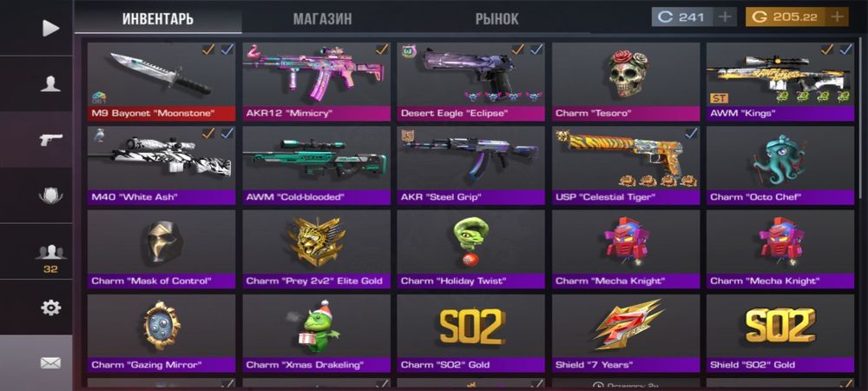Switch to the МАГАЗИН tab
Screen dimensions: 868x391
(x=322, y=19)
